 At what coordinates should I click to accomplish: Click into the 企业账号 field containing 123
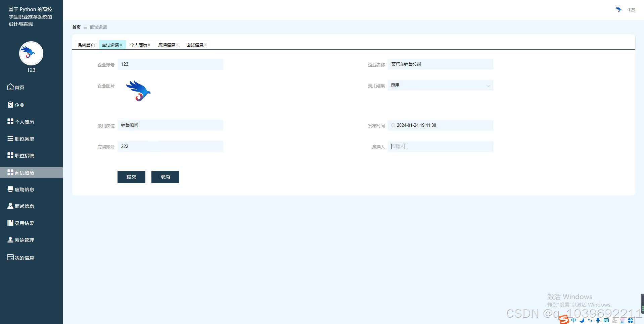point(170,64)
